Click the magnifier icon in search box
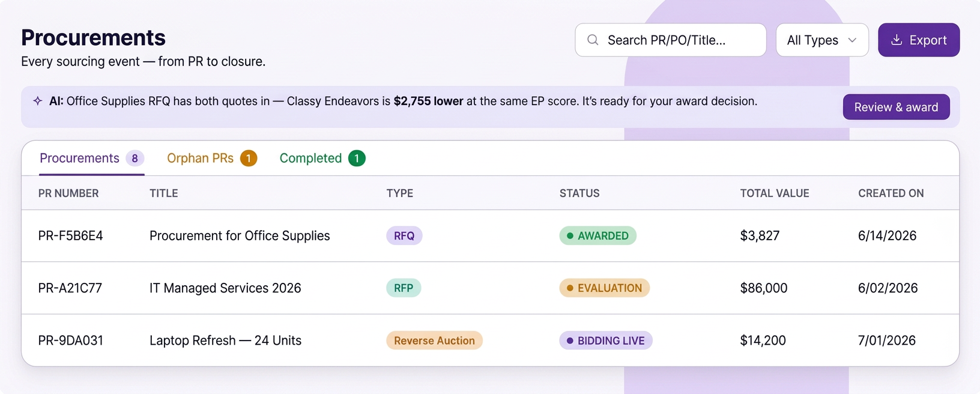 593,40
